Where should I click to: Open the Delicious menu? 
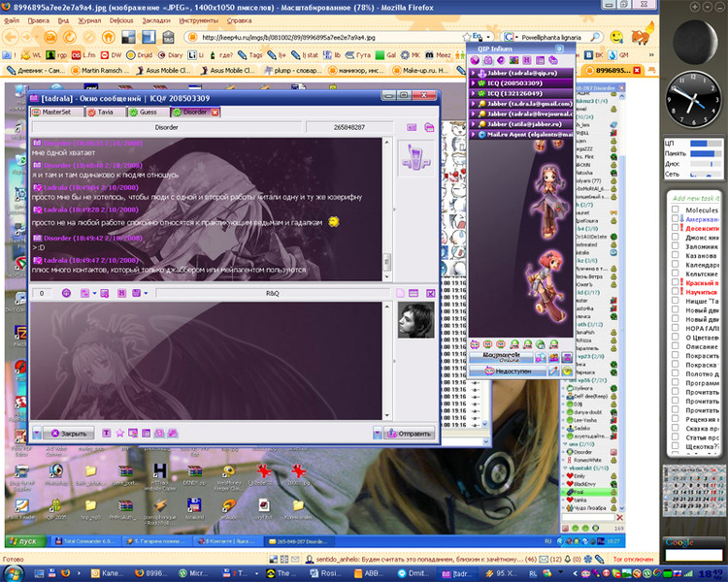click(121, 20)
